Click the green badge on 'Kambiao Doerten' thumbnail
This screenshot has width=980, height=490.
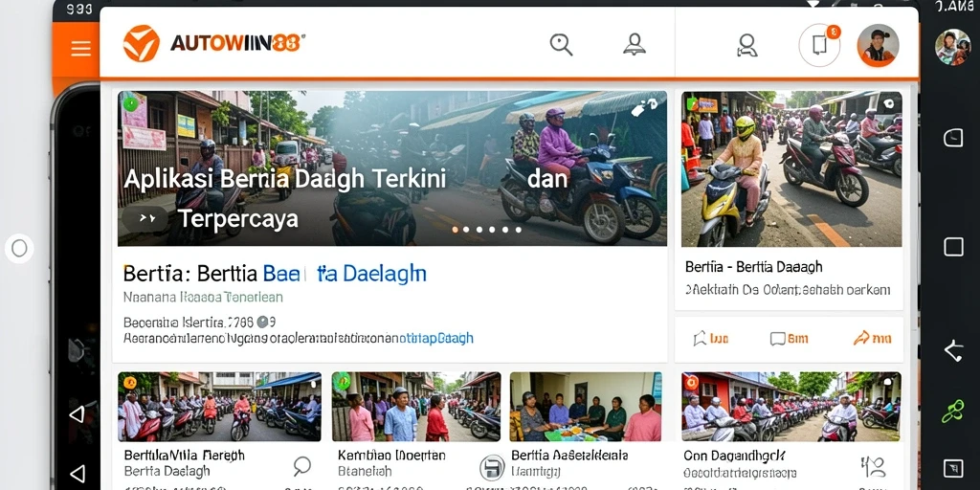[x=341, y=381]
